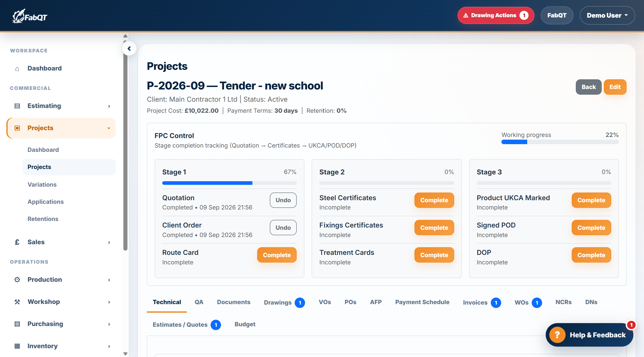Image resolution: width=644 pixels, height=357 pixels.
Task: Expand the Purchasing menu chevron
Action: 109,324
